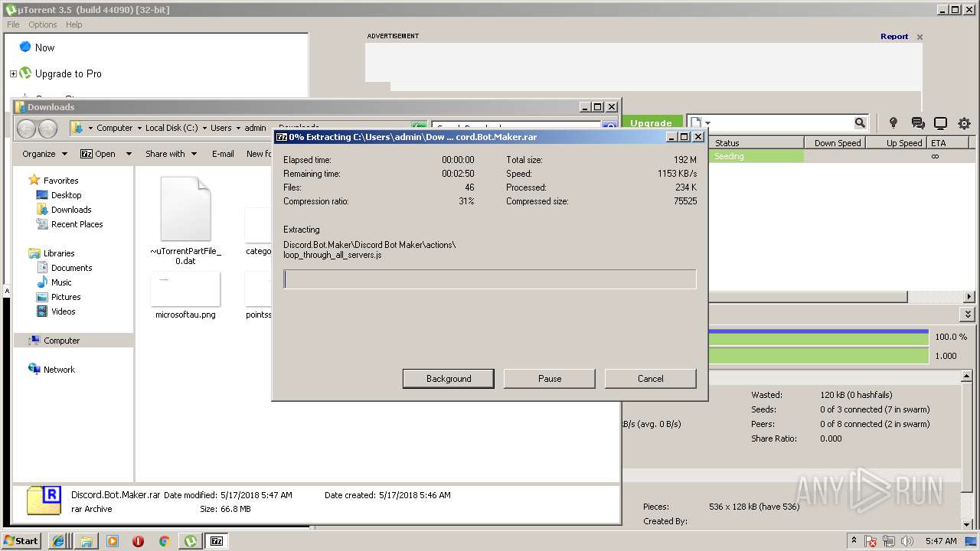Launch Windows Media Player from taskbar

(113, 541)
